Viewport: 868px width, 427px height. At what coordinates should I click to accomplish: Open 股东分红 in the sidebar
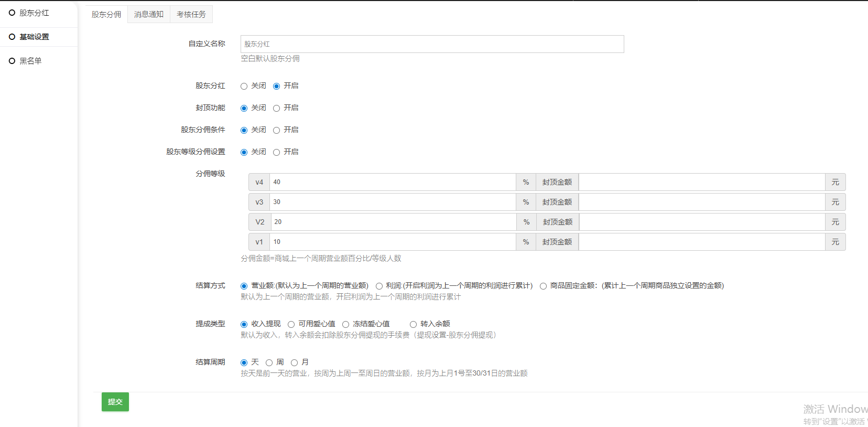34,13
